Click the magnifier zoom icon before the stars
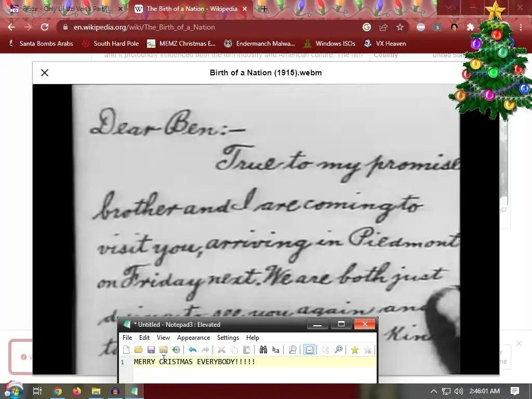The height and width of the screenshot is (399, 532). pyautogui.click(x=338, y=350)
